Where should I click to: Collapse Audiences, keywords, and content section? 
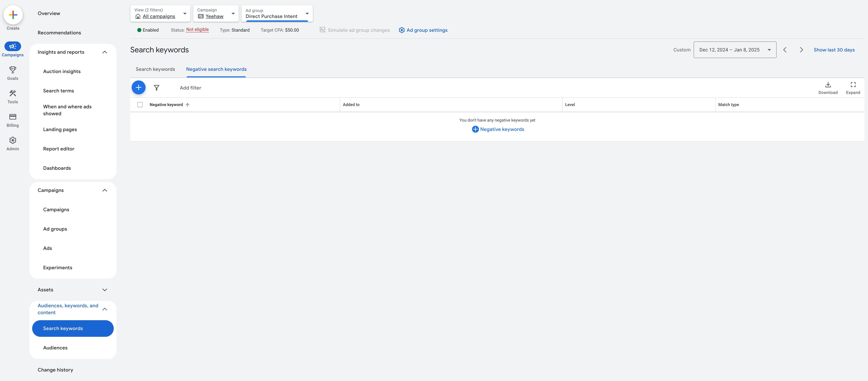(x=105, y=309)
